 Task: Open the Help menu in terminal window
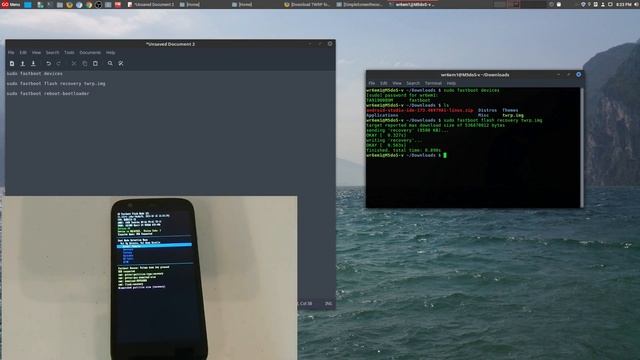(x=451, y=83)
